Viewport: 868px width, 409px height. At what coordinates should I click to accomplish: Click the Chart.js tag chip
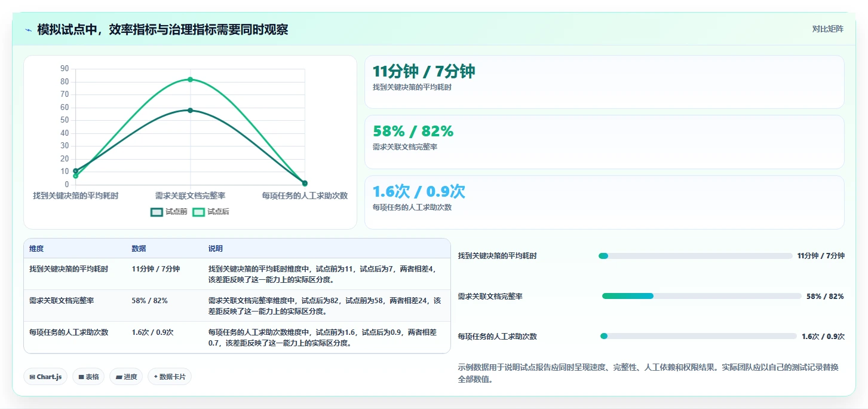coord(45,377)
